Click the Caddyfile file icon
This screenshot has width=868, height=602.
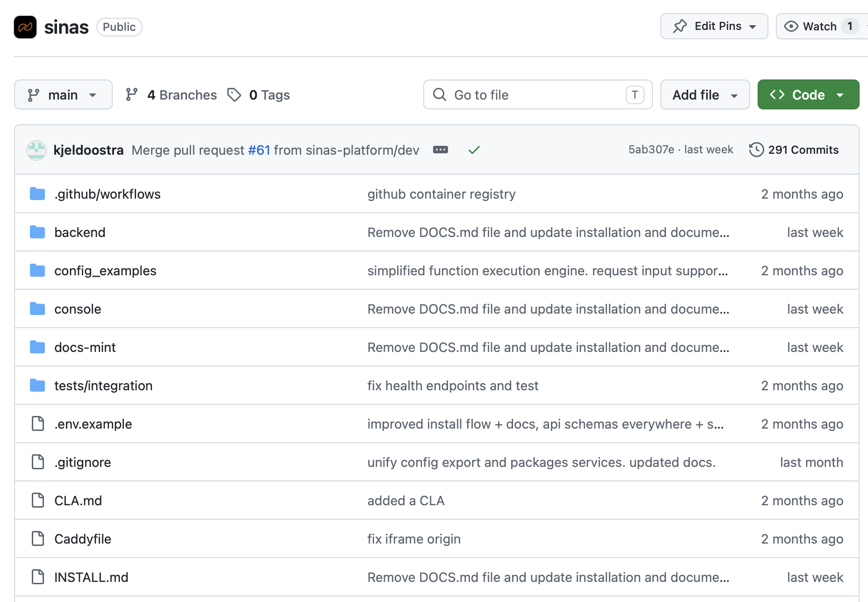click(x=37, y=538)
